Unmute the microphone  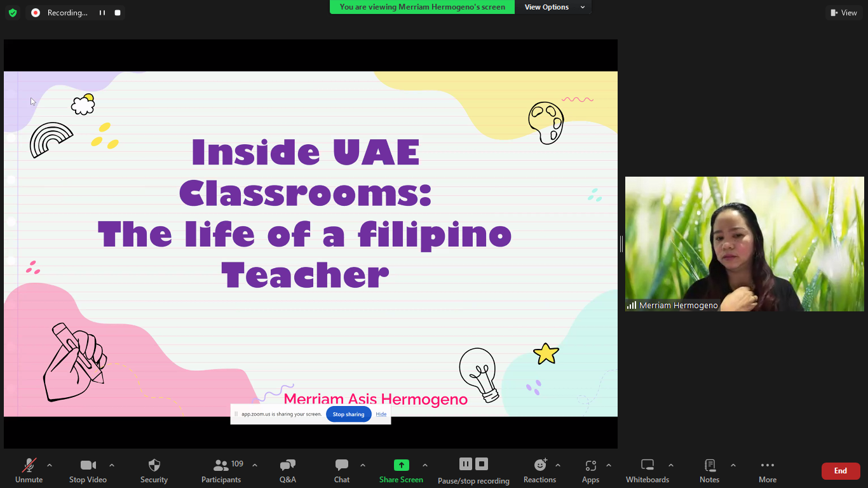click(x=29, y=470)
